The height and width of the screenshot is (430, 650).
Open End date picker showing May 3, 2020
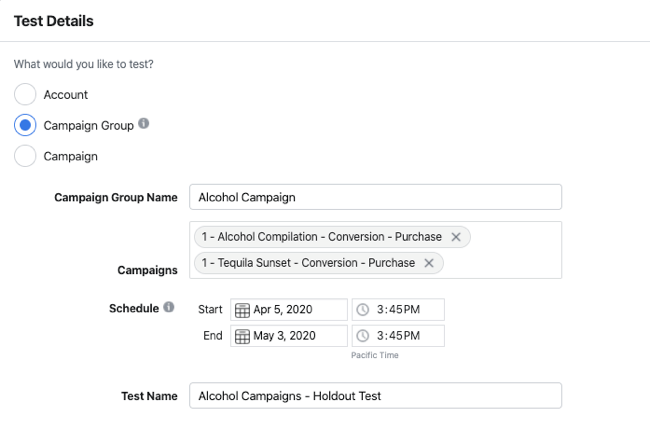tap(296, 336)
